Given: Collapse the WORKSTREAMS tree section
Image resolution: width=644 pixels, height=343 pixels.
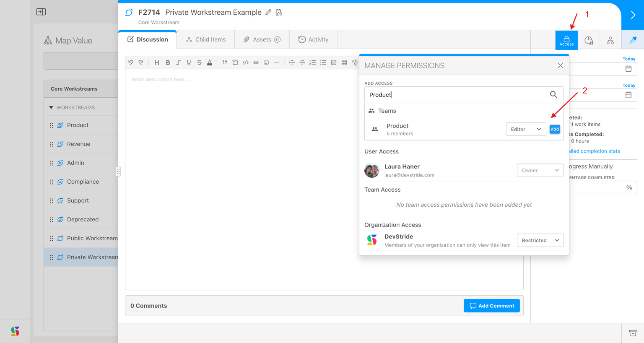Looking at the screenshot, I should [x=52, y=107].
